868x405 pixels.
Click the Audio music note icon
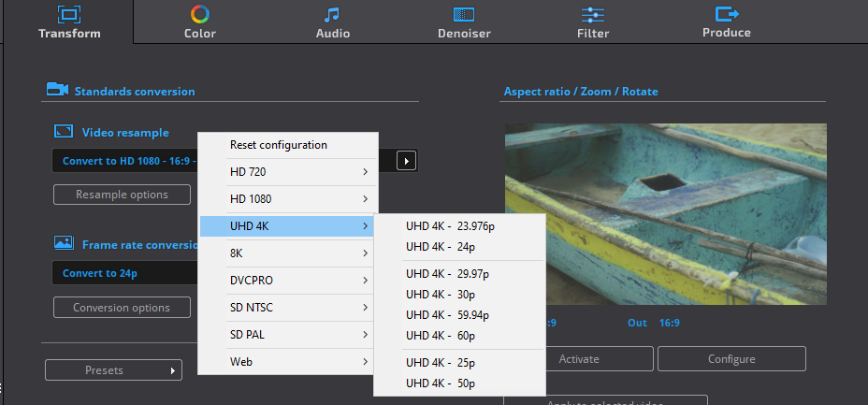tap(332, 14)
